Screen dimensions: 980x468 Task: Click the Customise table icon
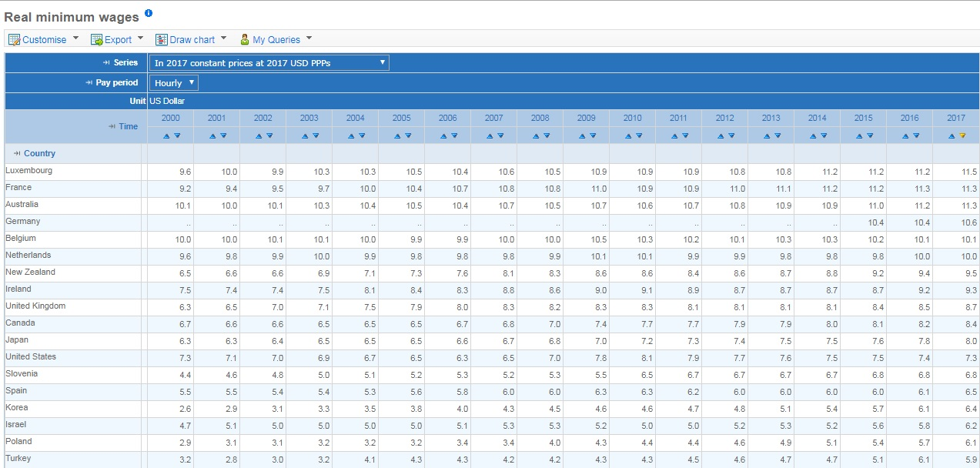(x=14, y=39)
